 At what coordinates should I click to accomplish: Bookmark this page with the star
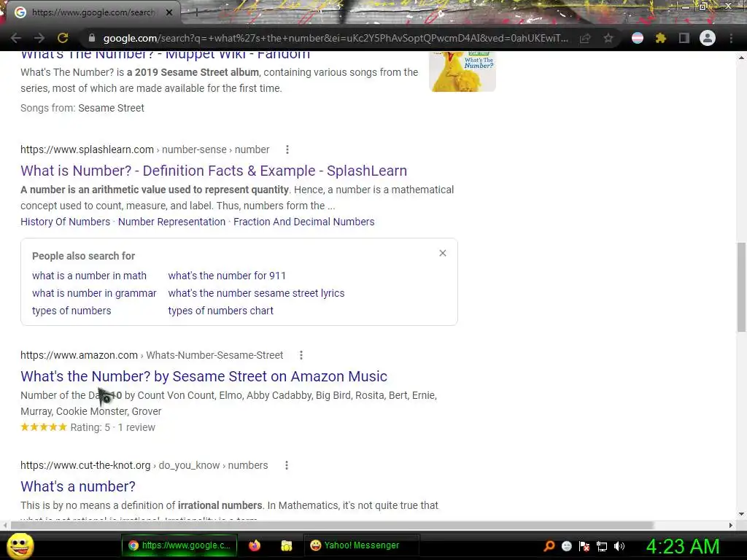click(608, 38)
